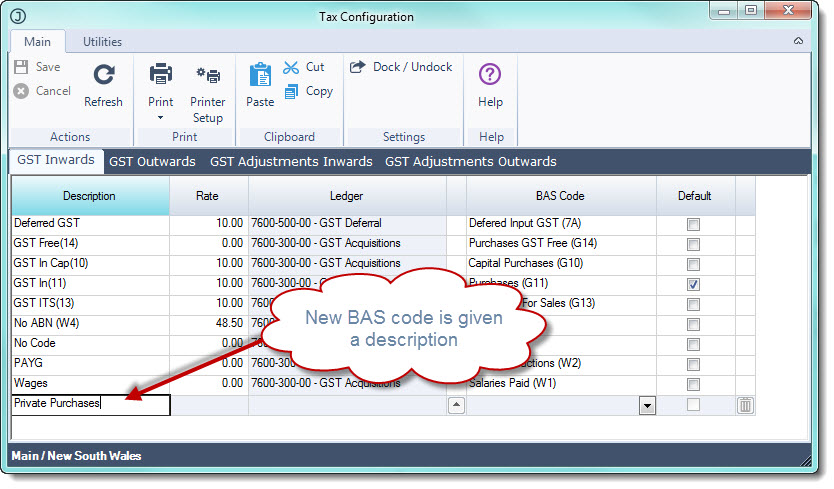
Task: Click Defered Input GST (7A) BAS code
Action: [x=524, y=223]
